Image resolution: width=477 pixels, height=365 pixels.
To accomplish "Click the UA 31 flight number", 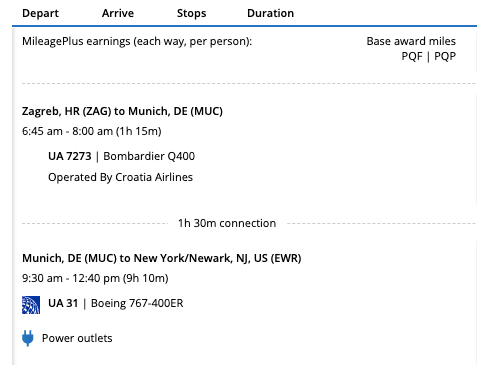I will pyautogui.click(x=63, y=303).
